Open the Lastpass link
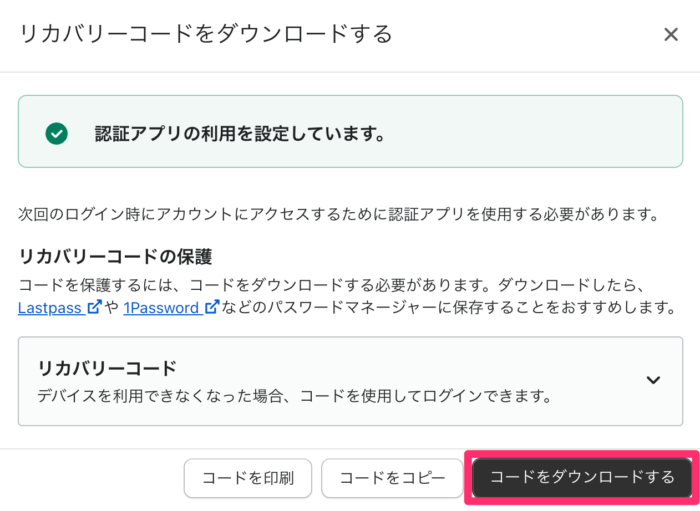The width and height of the screenshot is (700, 511). pos(50,308)
